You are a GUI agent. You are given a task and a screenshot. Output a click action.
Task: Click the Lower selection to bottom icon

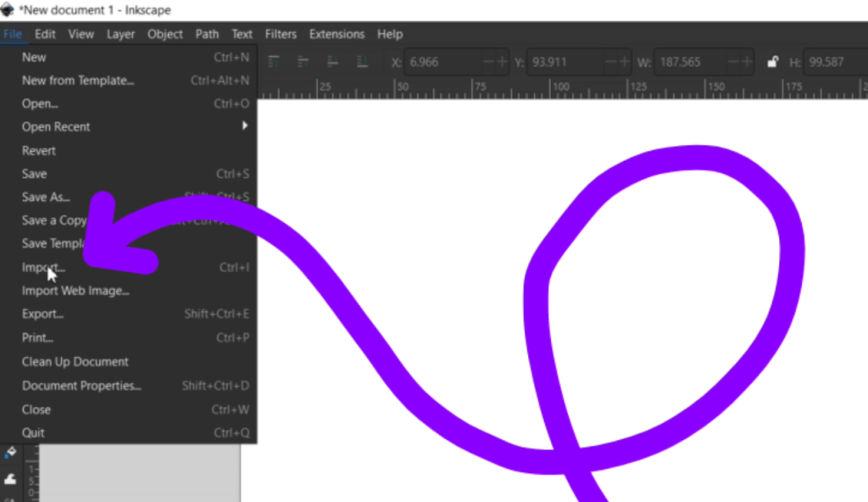click(x=363, y=61)
